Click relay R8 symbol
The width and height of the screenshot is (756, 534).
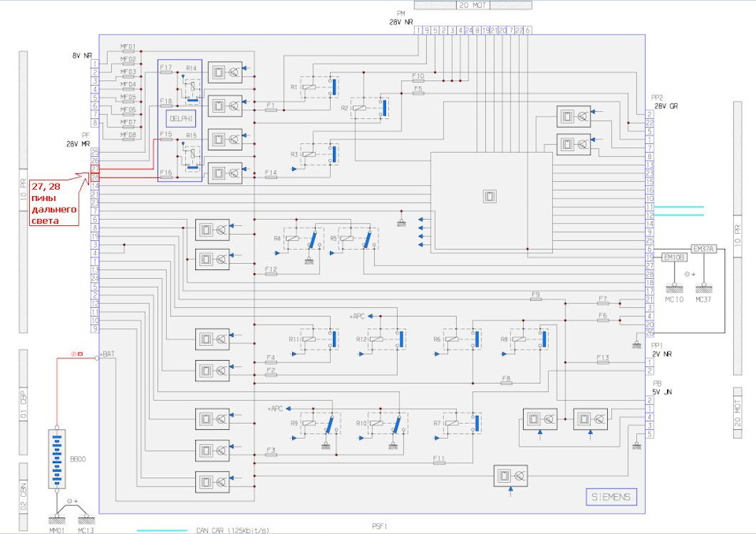pos(529,339)
